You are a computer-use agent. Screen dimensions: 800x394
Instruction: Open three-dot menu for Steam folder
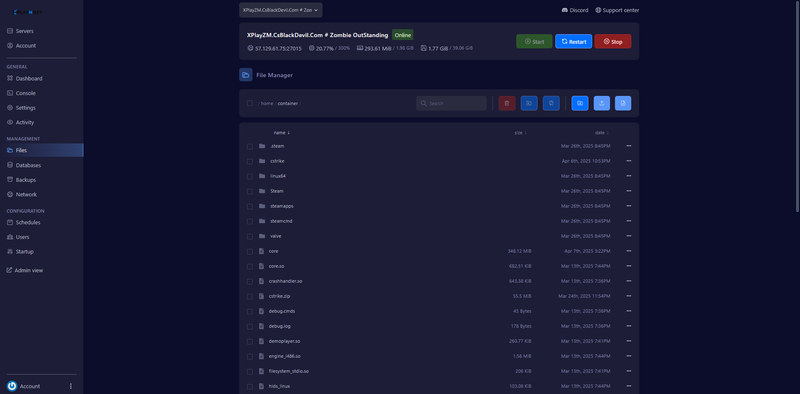629,191
